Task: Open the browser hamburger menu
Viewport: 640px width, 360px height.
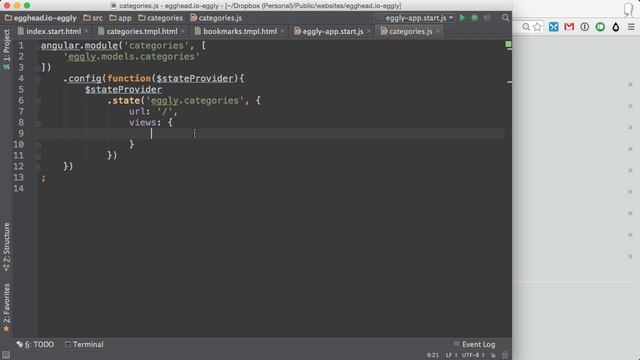Action: click(631, 27)
